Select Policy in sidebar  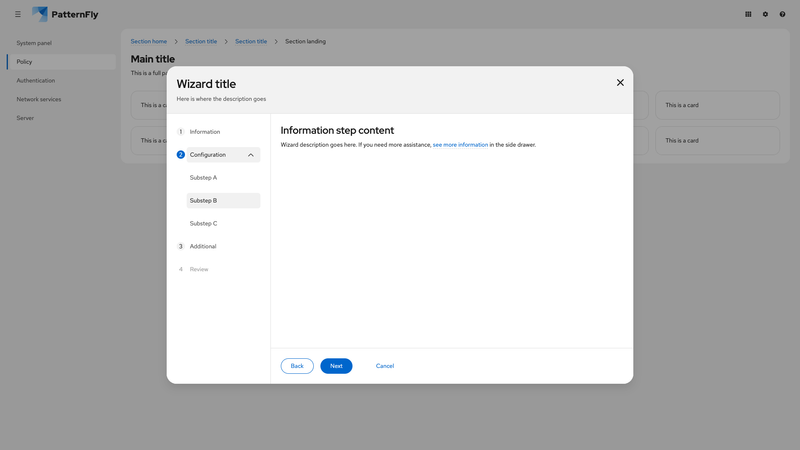point(61,62)
